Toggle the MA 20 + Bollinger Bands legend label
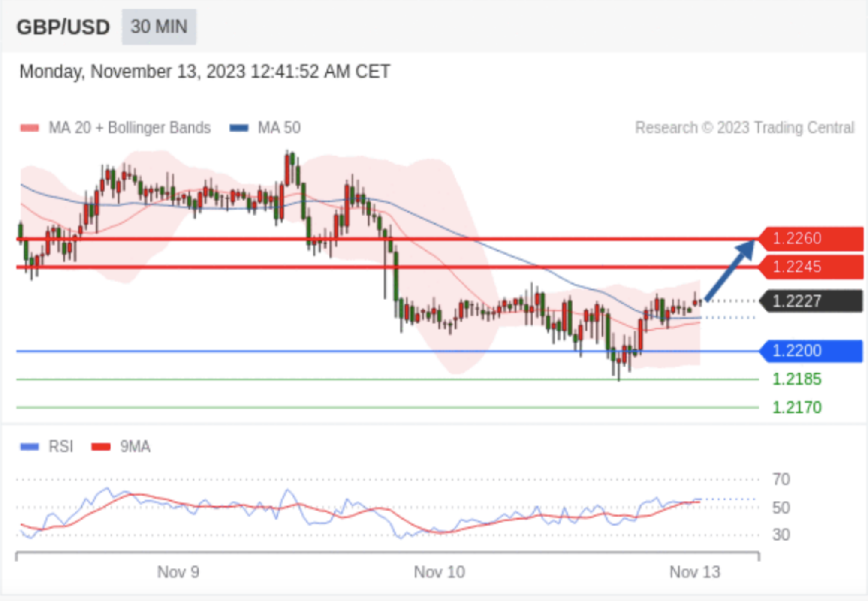 click(130, 128)
